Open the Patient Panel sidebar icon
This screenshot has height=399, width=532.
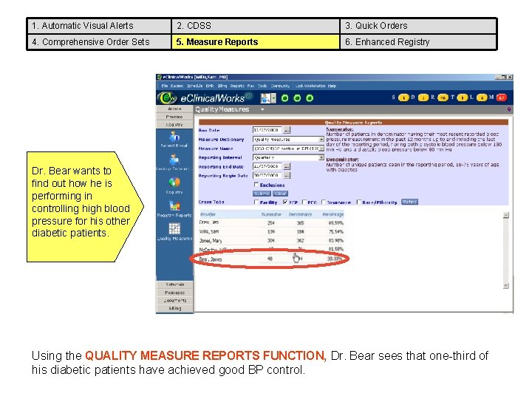point(174,137)
